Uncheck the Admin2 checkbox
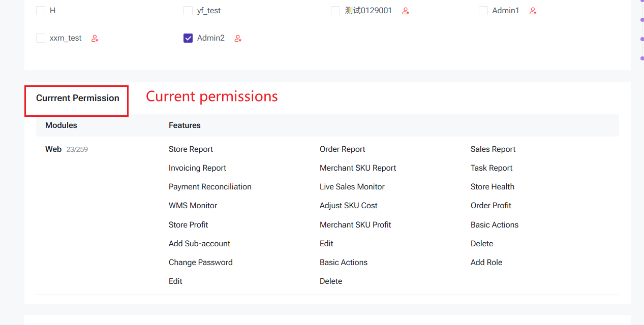644x325 pixels. pyautogui.click(x=188, y=38)
